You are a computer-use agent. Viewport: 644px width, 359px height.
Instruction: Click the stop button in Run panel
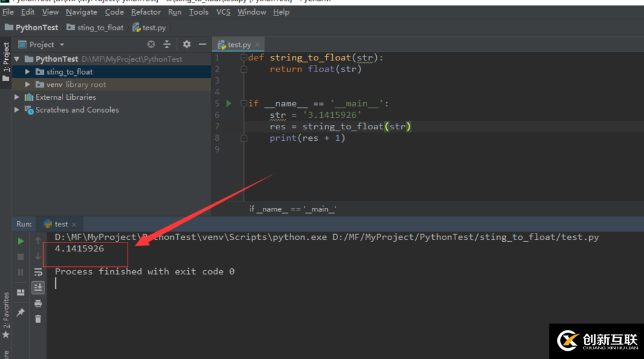21,257
